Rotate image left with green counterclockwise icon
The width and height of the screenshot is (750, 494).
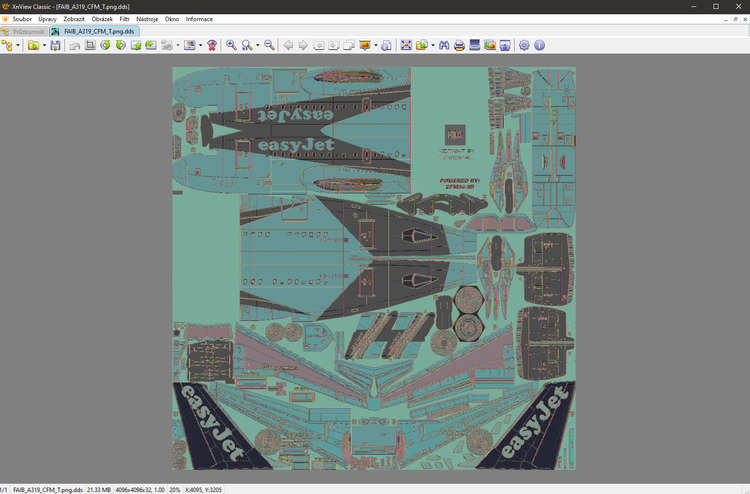[x=105, y=45]
